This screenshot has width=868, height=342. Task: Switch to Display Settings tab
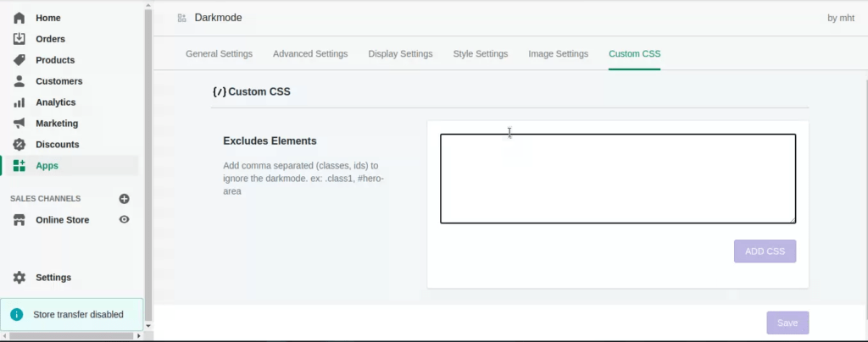coord(400,53)
